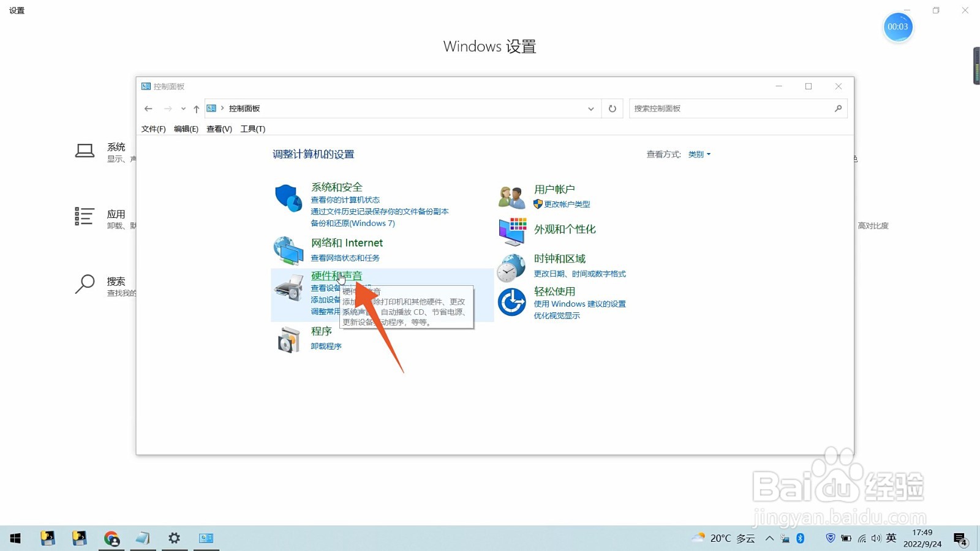Open the 类别 view-by dropdown
The width and height of the screenshot is (980, 551).
699,154
